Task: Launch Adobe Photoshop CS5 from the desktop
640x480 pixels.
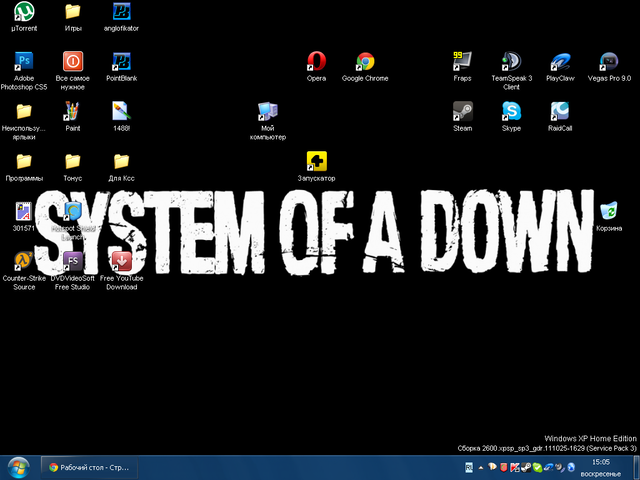Action: coord(24,61)
